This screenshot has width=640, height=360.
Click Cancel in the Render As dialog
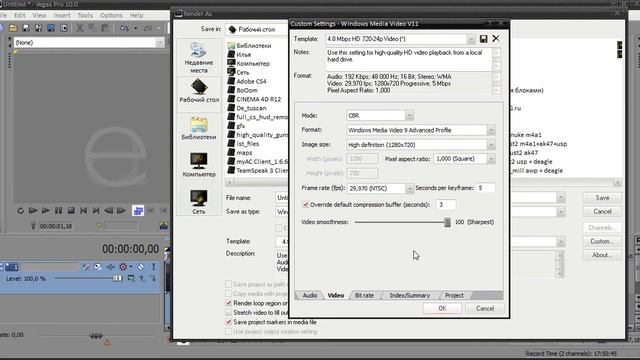click(x=602, y=211)
